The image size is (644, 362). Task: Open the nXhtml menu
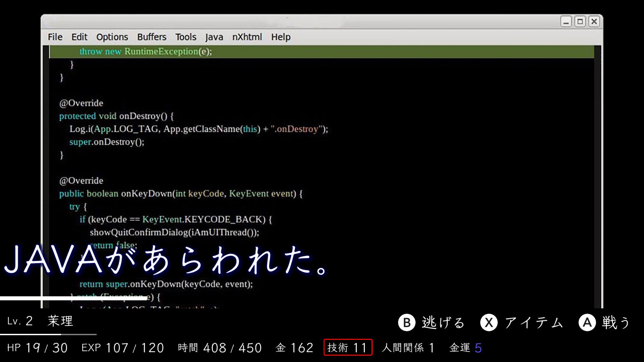(x=247, y=37)
